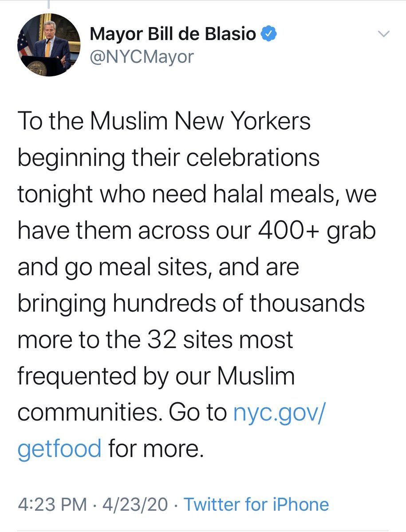This screenshot has height=532, width=406.
Task: Click the blue verified badge icon
Action: click(269, 35)
